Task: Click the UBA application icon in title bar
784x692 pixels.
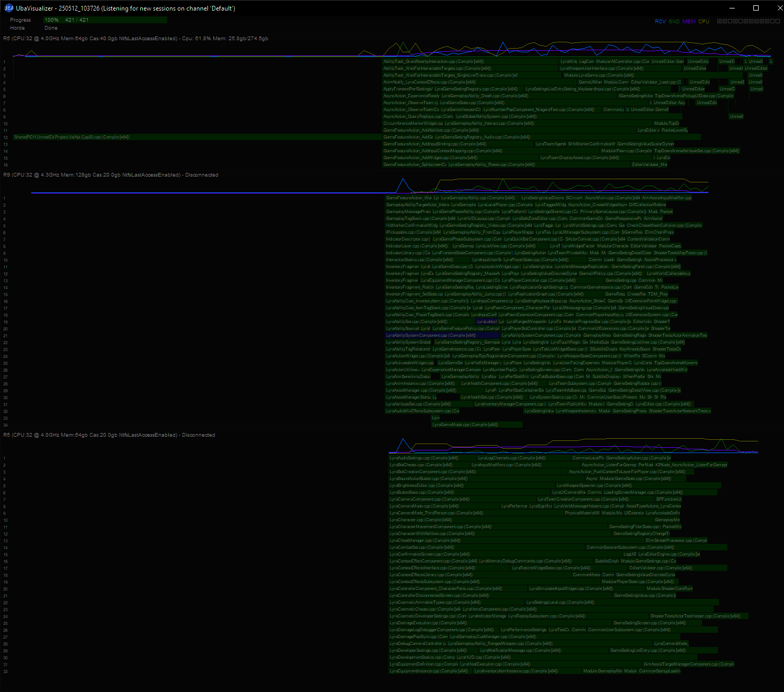Action: click(x=8, y=8)
